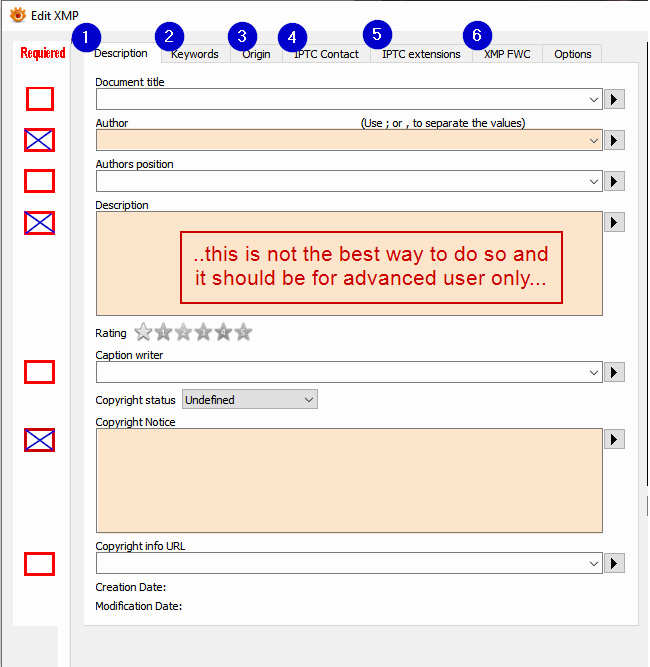Set rating to five stars
This screenshot has height=667, width=650.
[244, 332]
